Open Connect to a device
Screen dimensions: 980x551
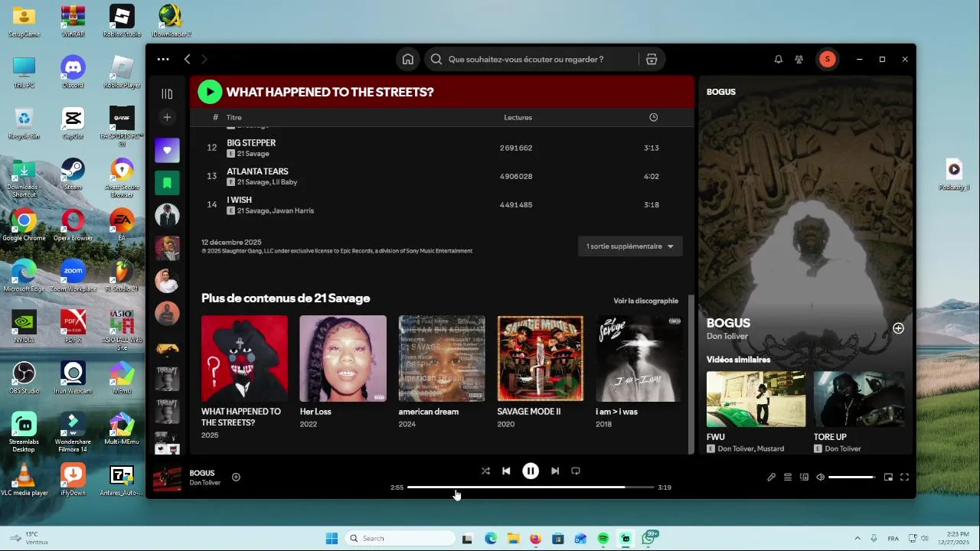[804, 477]
